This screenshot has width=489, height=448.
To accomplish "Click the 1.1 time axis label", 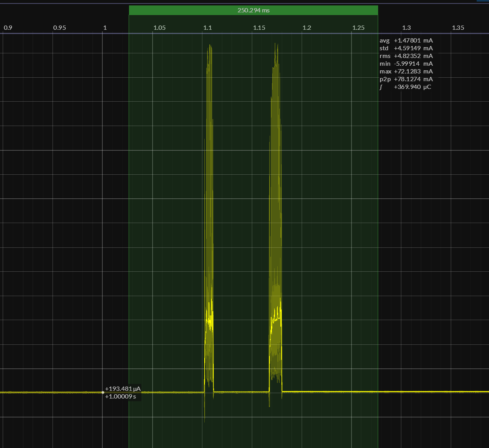I will [207, 28].
